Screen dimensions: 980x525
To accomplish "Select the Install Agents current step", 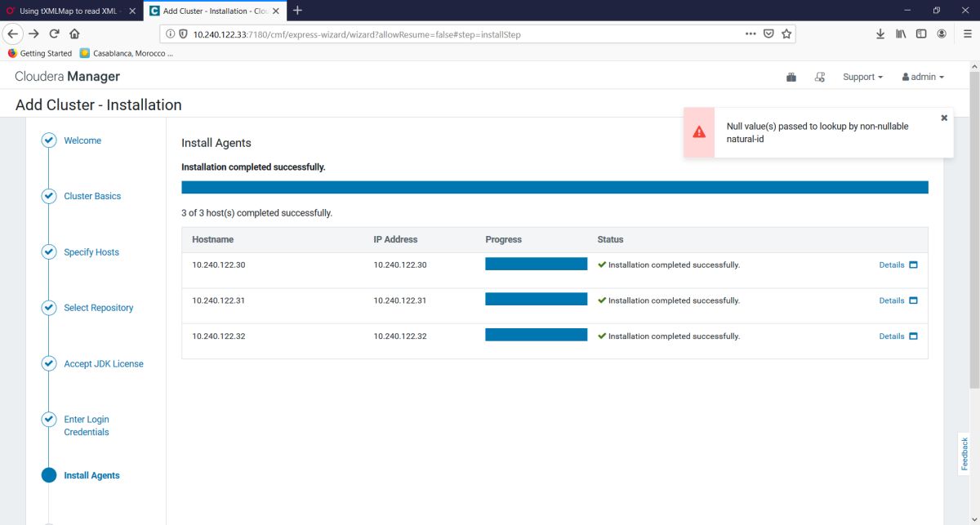I will [x=91, y=475].
